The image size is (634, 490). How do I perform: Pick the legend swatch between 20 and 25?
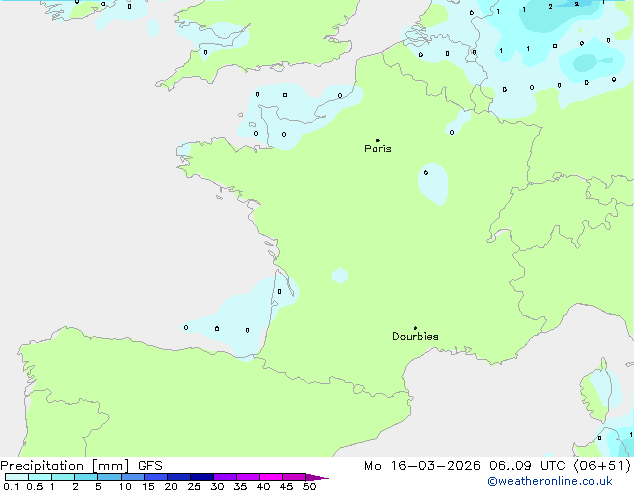pyautogui.click(x=179, y=477)
